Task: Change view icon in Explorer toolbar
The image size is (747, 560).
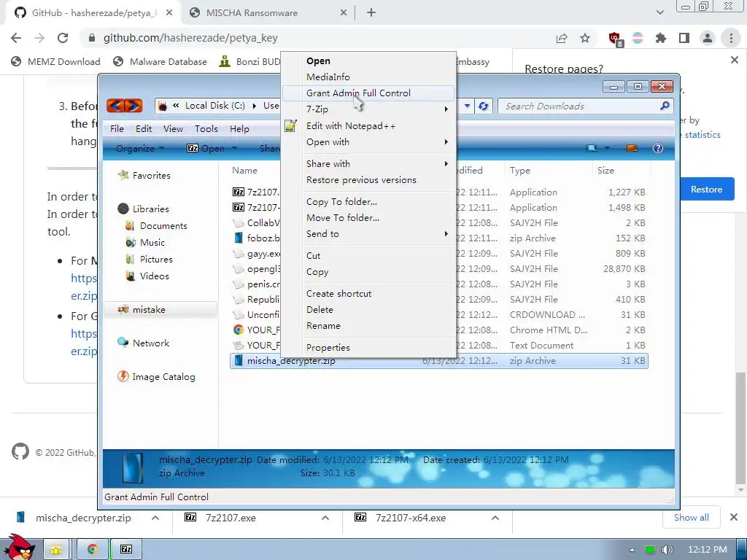Action: pyautogui.click(x=592, y=148)
